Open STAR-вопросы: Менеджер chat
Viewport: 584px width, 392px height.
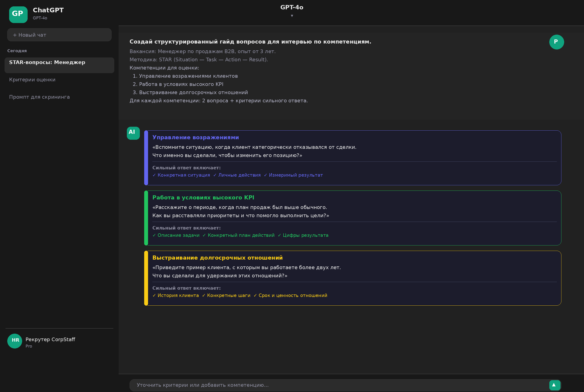(x=59, y=65)
